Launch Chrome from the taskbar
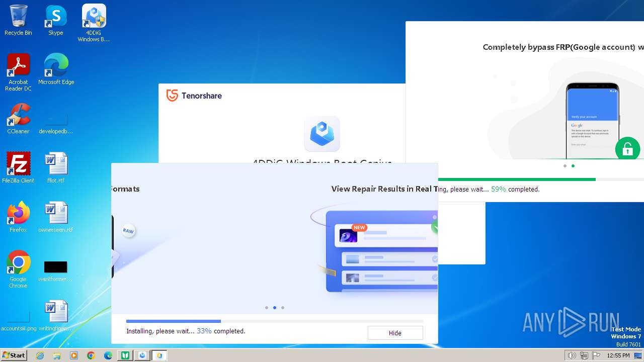The image size is (644, 362). click(x=91, y=355)
